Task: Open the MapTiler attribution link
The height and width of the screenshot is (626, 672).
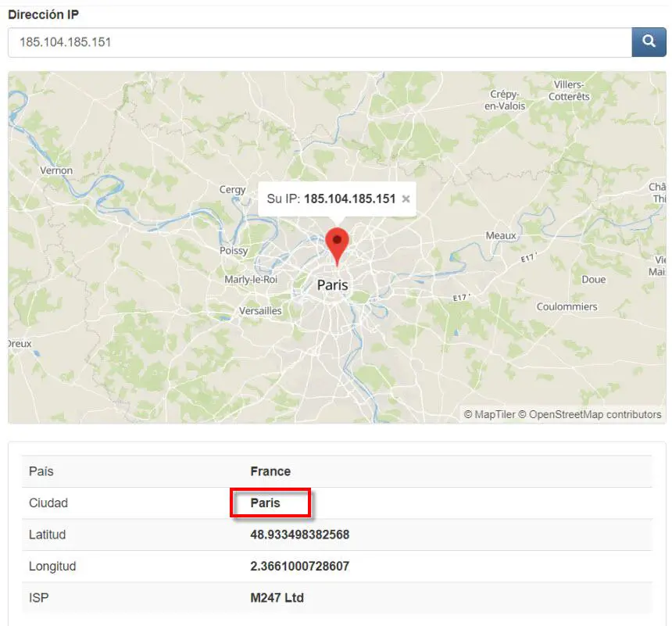Action: coord(494,414)
